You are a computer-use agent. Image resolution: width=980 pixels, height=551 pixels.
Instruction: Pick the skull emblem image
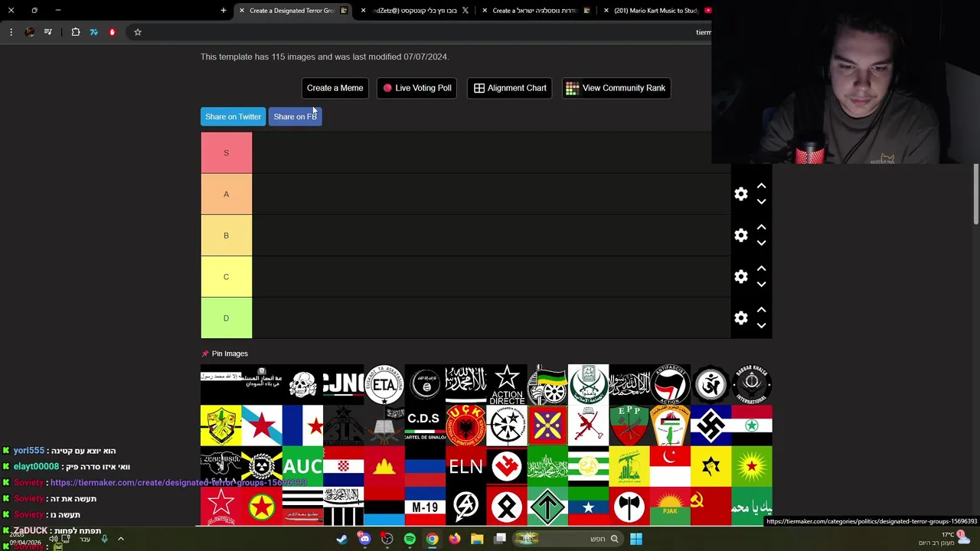tap(302, 384)
